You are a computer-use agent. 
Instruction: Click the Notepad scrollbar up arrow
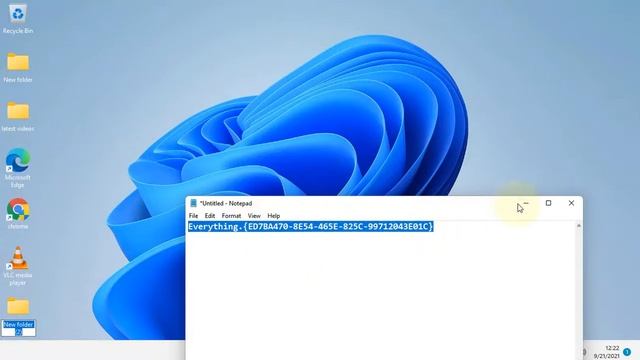[578, 226]
